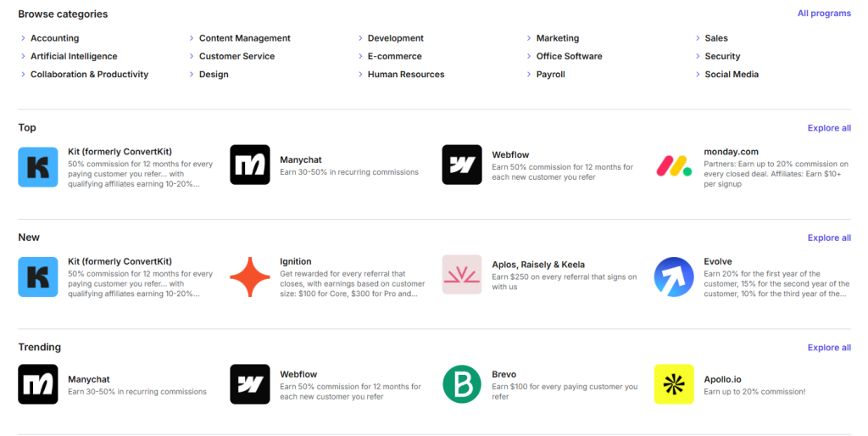Select the Aplos, Raisely & Keela logo

pyautogui.click(x=462, y=275)
